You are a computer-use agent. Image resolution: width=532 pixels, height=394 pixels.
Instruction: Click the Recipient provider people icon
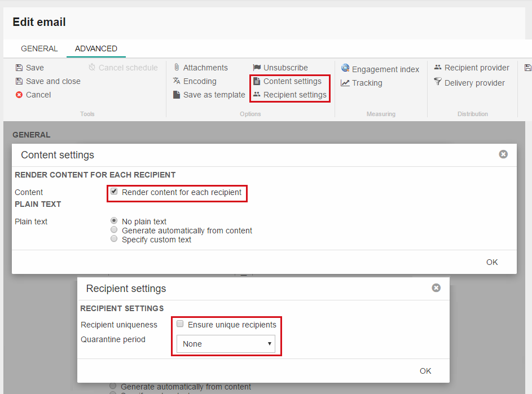(x=438, y=68)
